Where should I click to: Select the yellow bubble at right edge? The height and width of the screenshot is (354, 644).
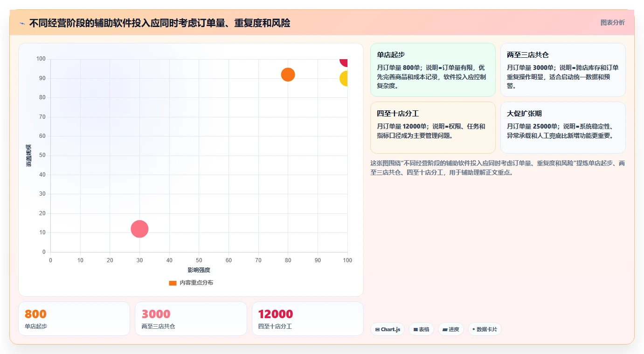pyautogui.click(x=344, y=79)
